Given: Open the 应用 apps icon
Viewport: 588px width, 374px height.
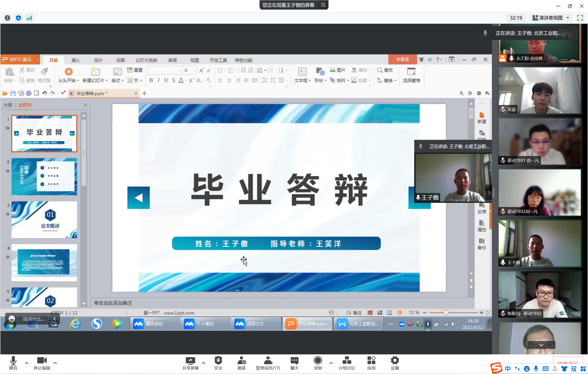Looking at the screenshot, I should (371, 360).
